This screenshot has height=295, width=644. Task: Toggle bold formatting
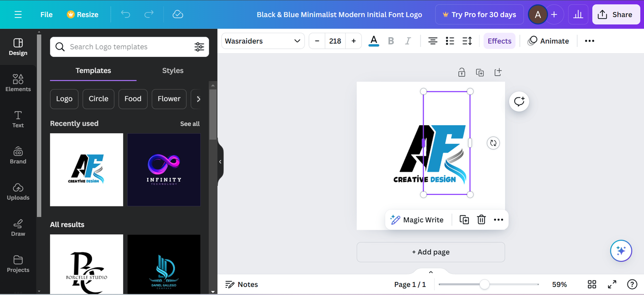[x=391, y=41]
